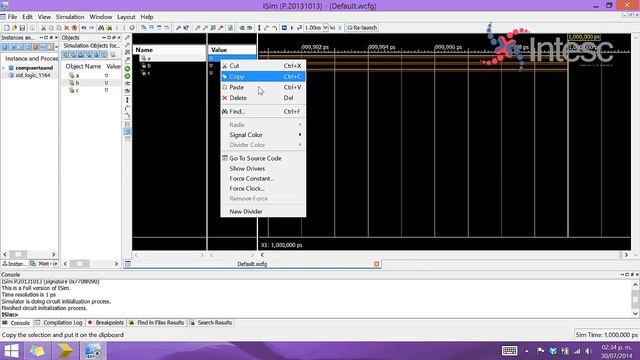The image size is (640, 360).
Task: Choose Copy from the context menu
Action: point(263,76)
